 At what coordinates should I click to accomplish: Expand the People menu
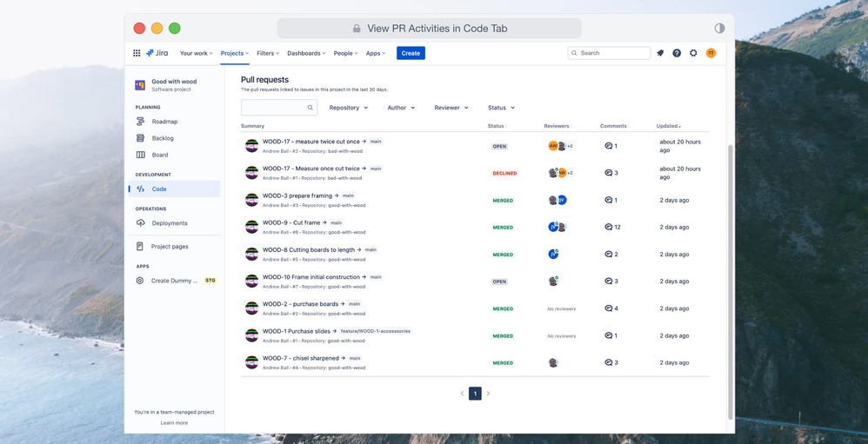[345, 53]
